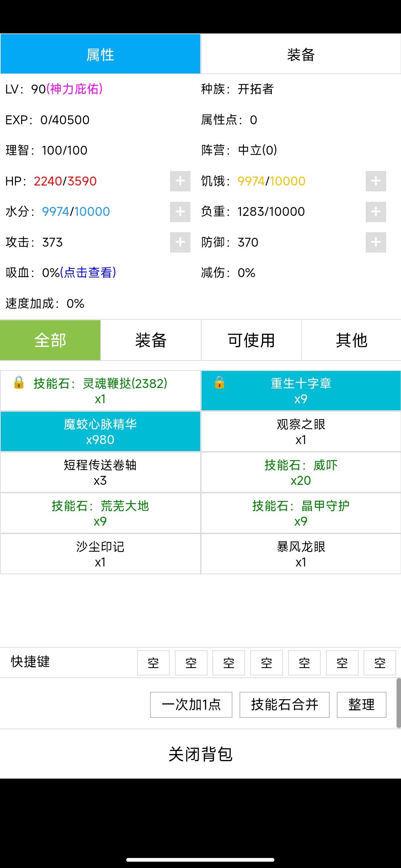
Task: Open the 点击查看 lifesteal details link
Action: (x=88, y=273)
